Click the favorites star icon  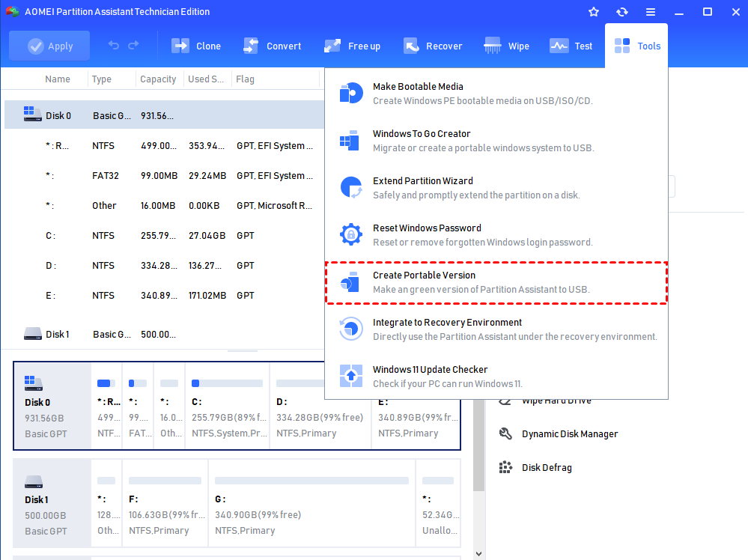pos(594,12)
